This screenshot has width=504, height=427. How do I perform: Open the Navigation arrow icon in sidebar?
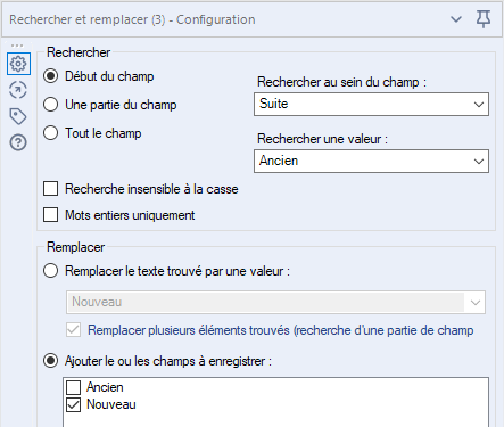[18, 90]
